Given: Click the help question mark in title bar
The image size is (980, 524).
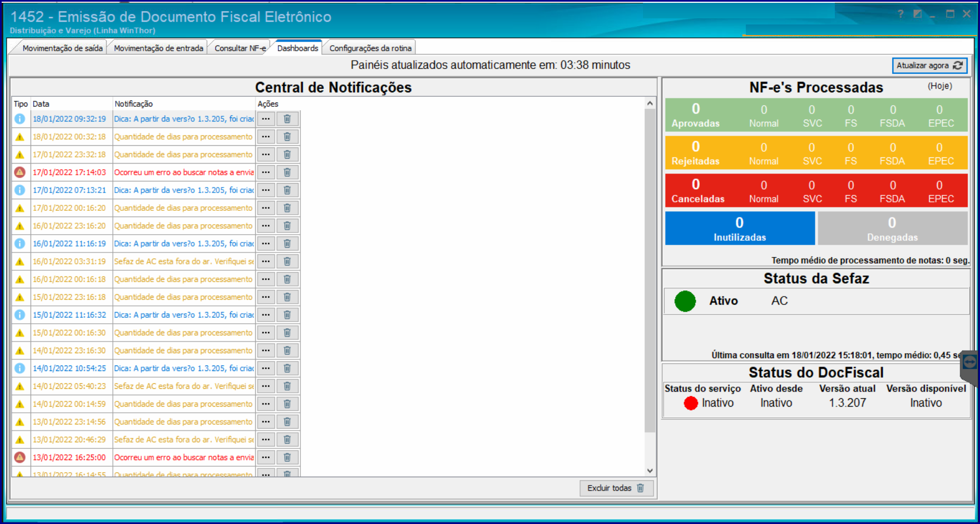Looking at the screenshot, I should [900, 14].
